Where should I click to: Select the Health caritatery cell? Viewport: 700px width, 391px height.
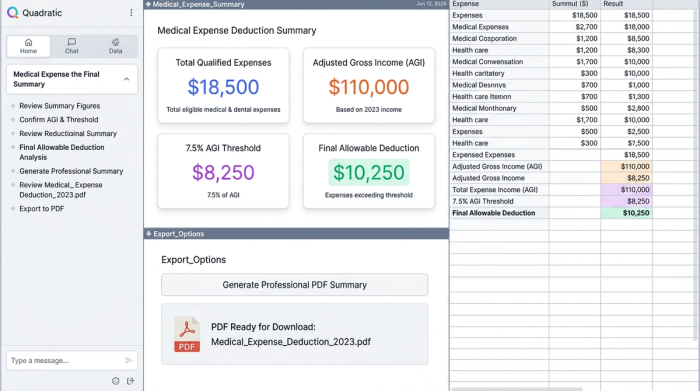point(499,73)
